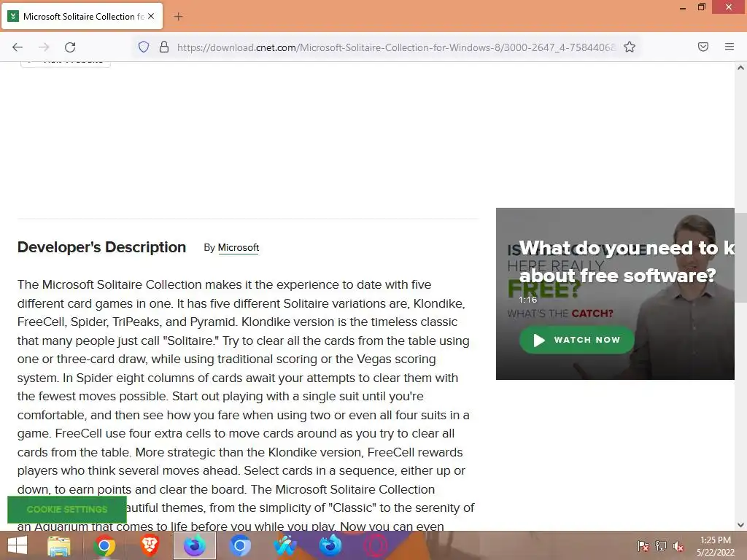
Task: Launch Waterfox from taskbar
Action: [285, 545]
